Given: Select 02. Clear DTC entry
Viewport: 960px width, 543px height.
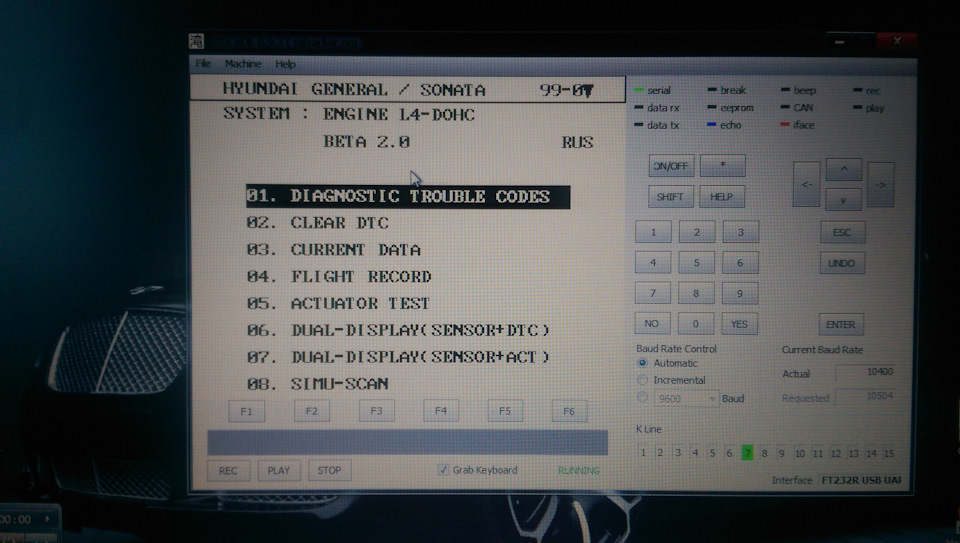Looking at the screenshot, I should [x=317, y=223].
